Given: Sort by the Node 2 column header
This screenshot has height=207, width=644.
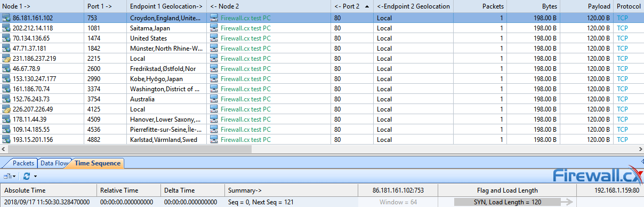Looking at the screenshot, I should [269, 6].
